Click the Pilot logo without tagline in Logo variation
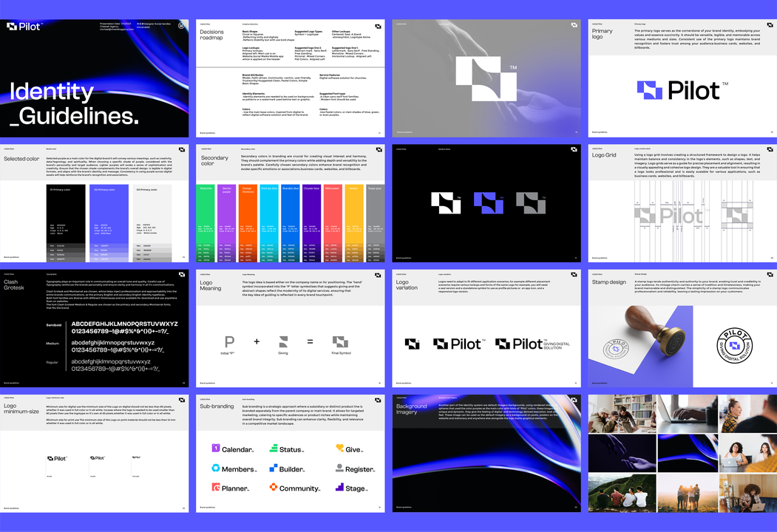 pyautogui.click(x=459, y=344)
